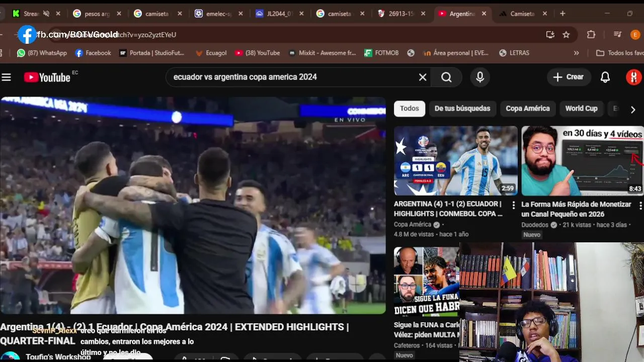The height and width of the screenshot is (362, 644).
Task: Open the Cafeteros channel link
Action: [x=407, y=345]
